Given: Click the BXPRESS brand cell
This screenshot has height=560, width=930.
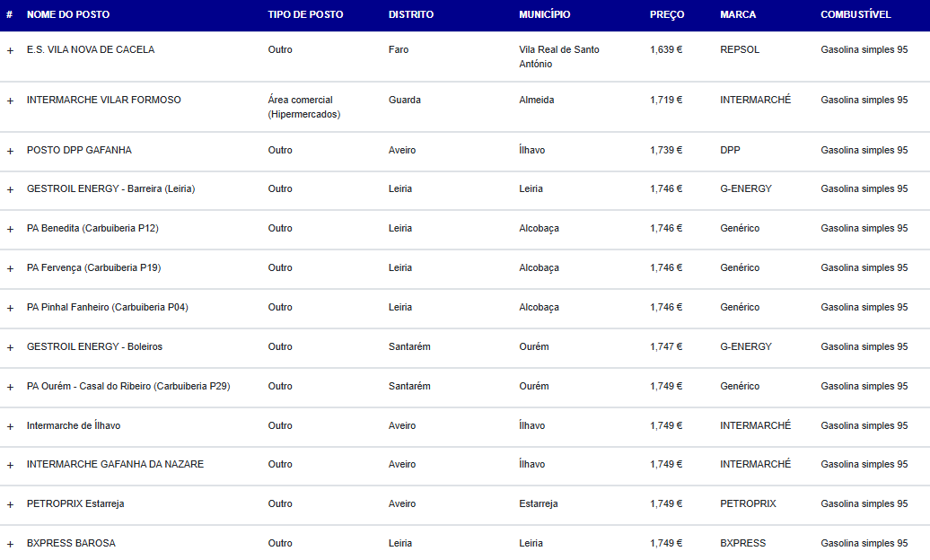Looking at the screenshot, I should (743, 543).
